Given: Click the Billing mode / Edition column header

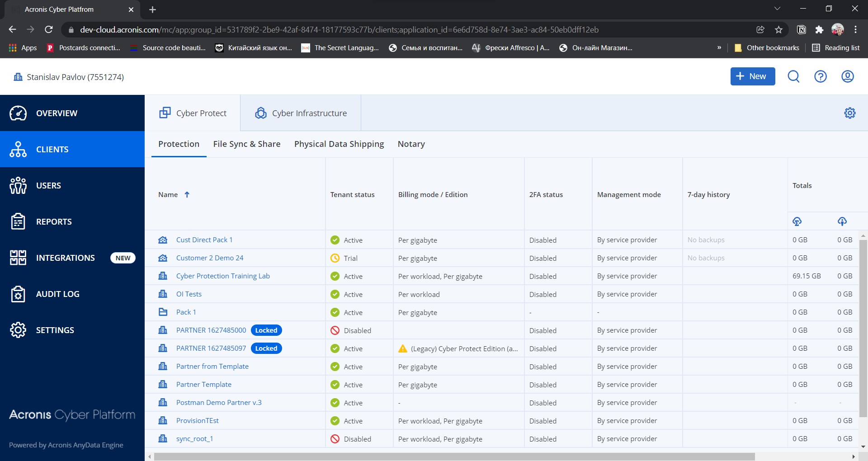Looking at the screenshot, I should coord(433,194).
